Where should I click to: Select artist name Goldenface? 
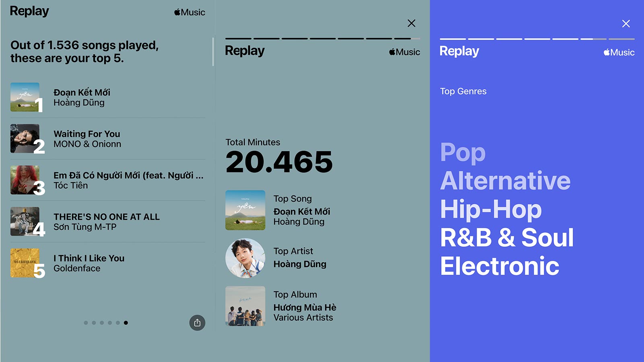tap(77, 268)
